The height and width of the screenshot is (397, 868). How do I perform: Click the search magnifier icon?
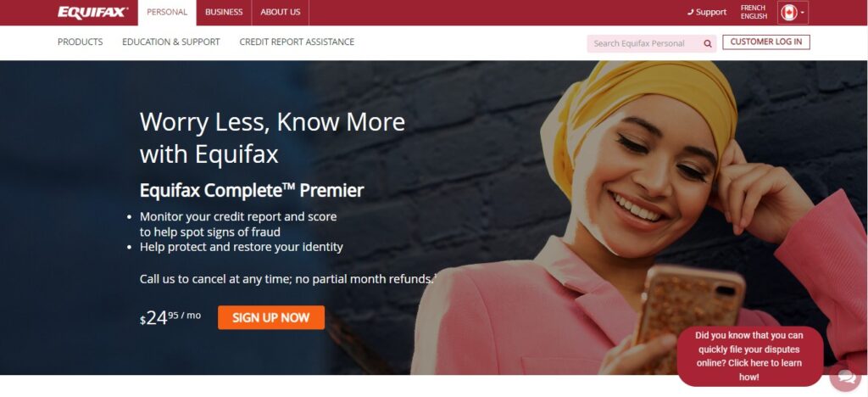click(708, 44)
